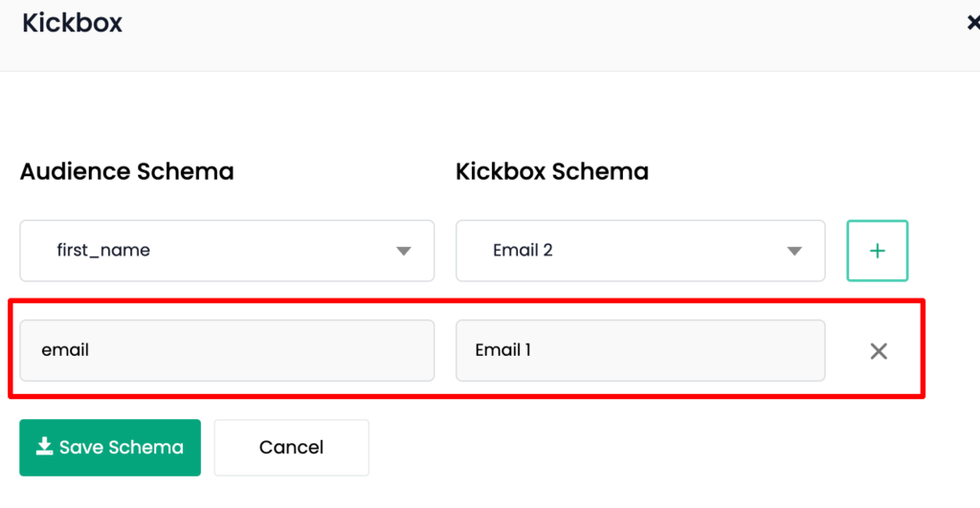The width and height of the screenshot is (980, 508).
Task: Expand the first_name dropdown arrow
Action: click(404, 252)
